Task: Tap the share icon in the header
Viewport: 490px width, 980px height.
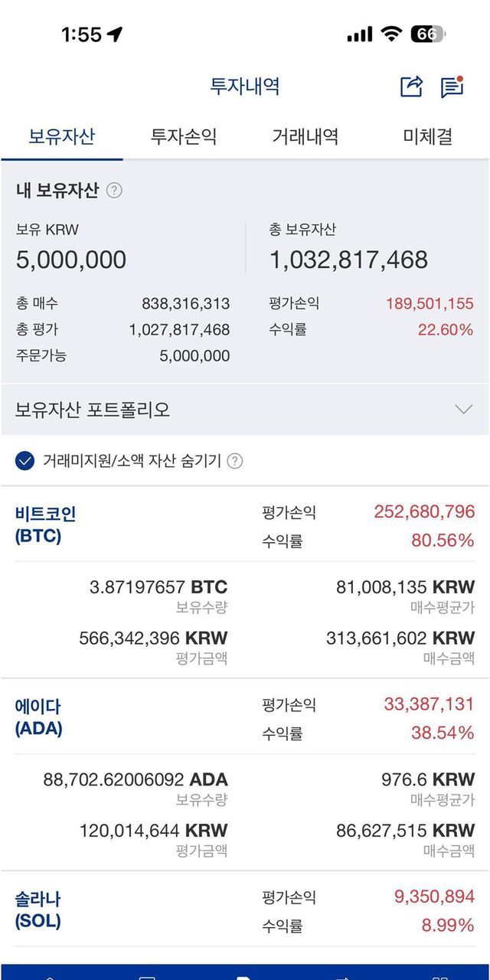Action: point(411,87)
